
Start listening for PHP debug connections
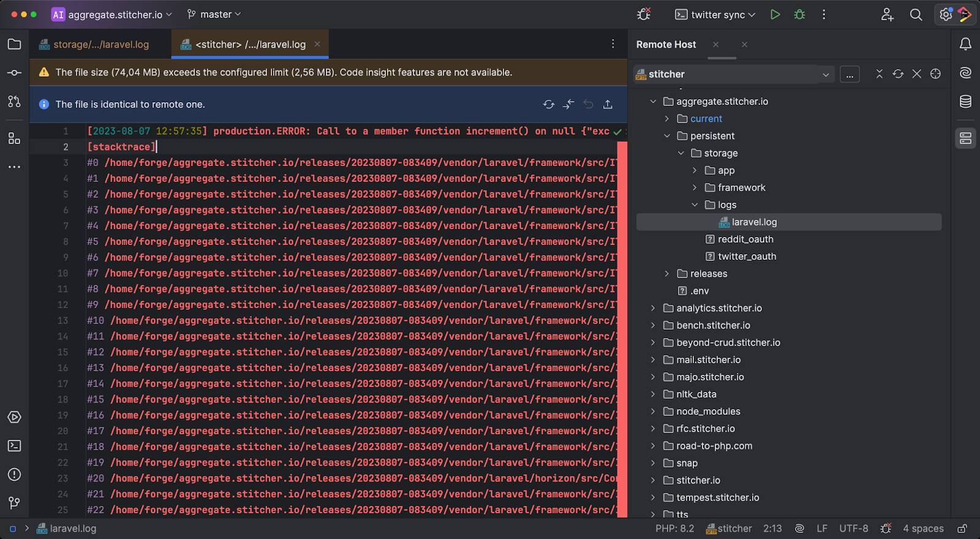[644, 14]
